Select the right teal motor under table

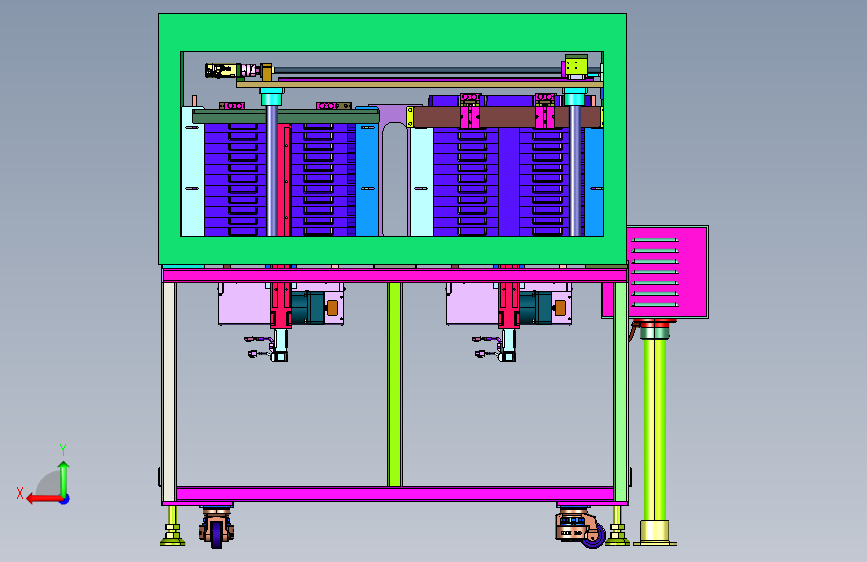(x=536, y=308)
